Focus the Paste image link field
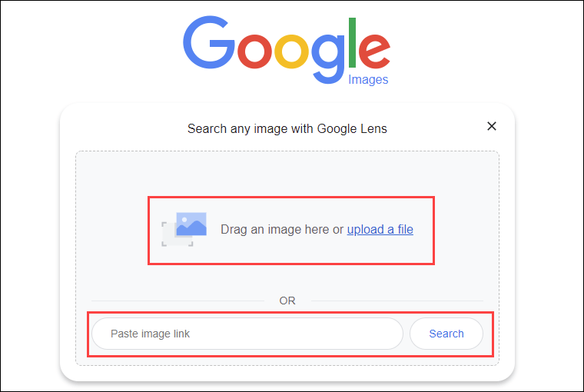Image resolution: width=584 pixels, height=392 pixels. [x=247, y=334]
